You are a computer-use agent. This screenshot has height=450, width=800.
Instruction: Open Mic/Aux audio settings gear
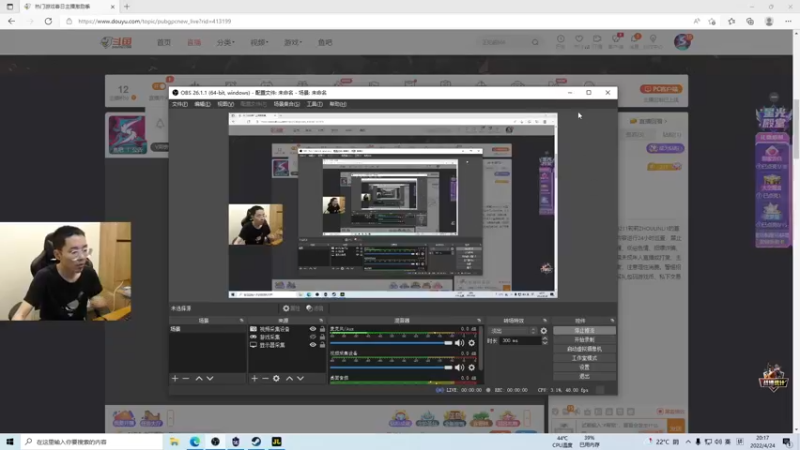coord(471,343)
